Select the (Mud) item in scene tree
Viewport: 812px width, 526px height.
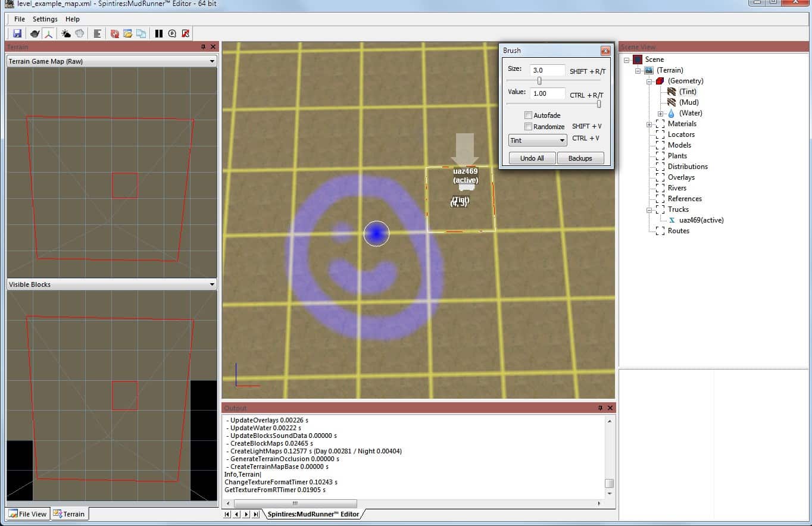(x=688, y=102)
